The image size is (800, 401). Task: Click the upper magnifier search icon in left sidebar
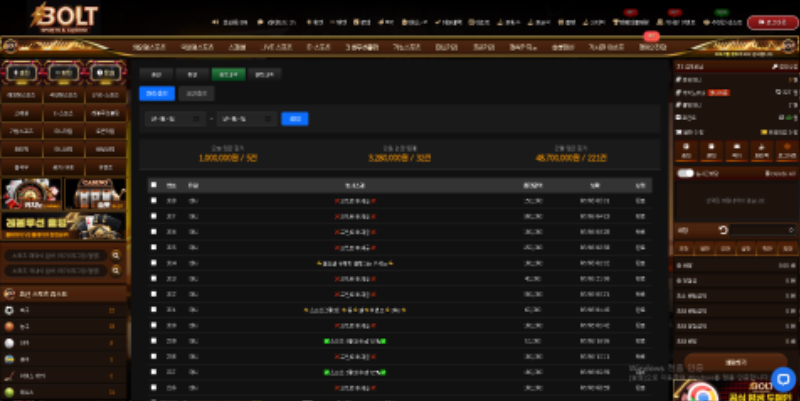coord(116,255)
